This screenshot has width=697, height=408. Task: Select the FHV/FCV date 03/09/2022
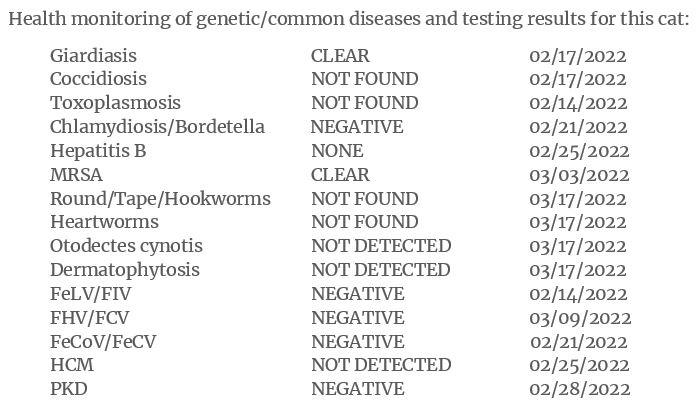click(580, 318)
